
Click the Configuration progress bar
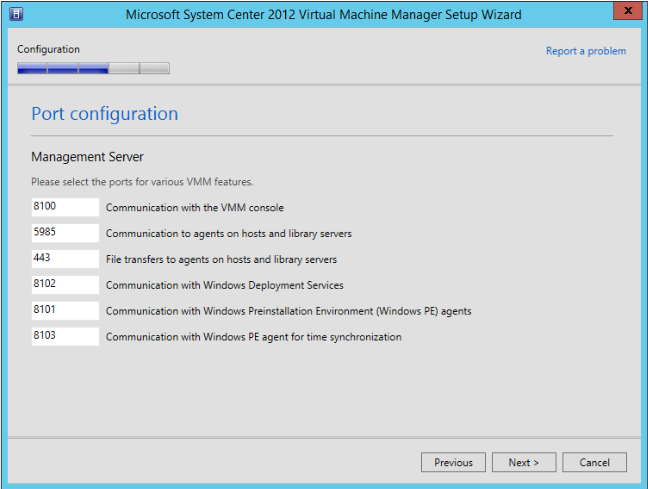[93, 68]
